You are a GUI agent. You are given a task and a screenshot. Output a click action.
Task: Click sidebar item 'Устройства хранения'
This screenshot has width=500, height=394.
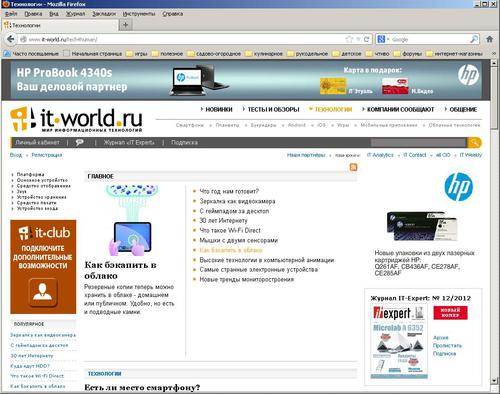tap(41, 197)
